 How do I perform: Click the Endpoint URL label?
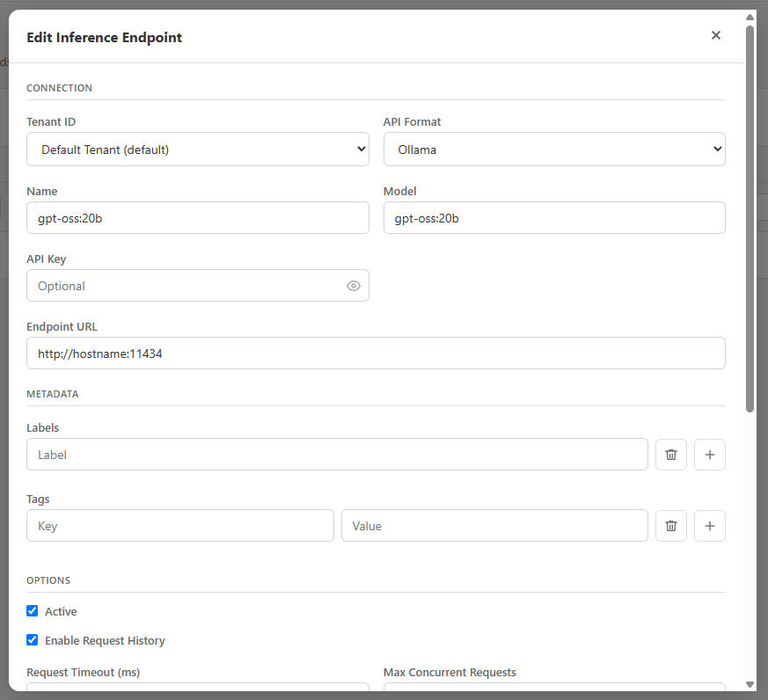point(62,326)
